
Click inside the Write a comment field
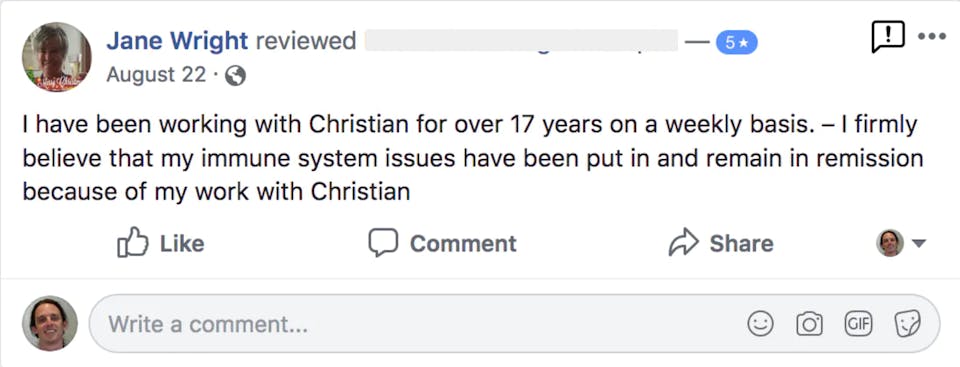point(514,323)
